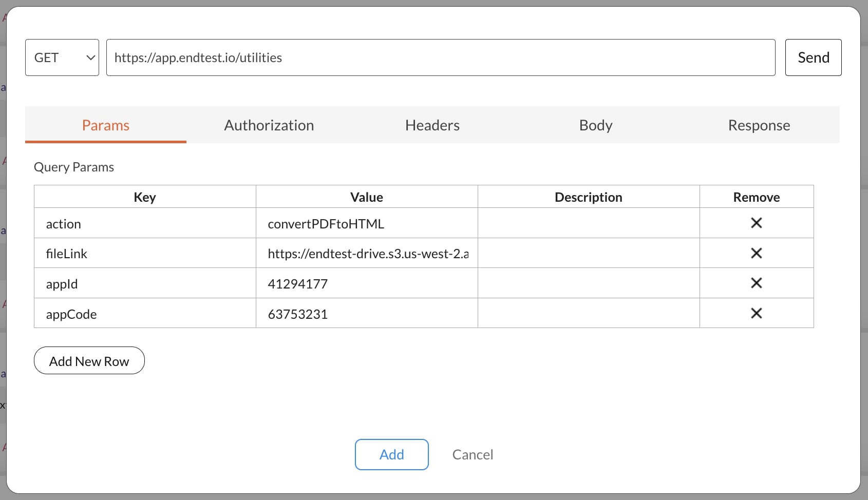View the Response tab

759,125
